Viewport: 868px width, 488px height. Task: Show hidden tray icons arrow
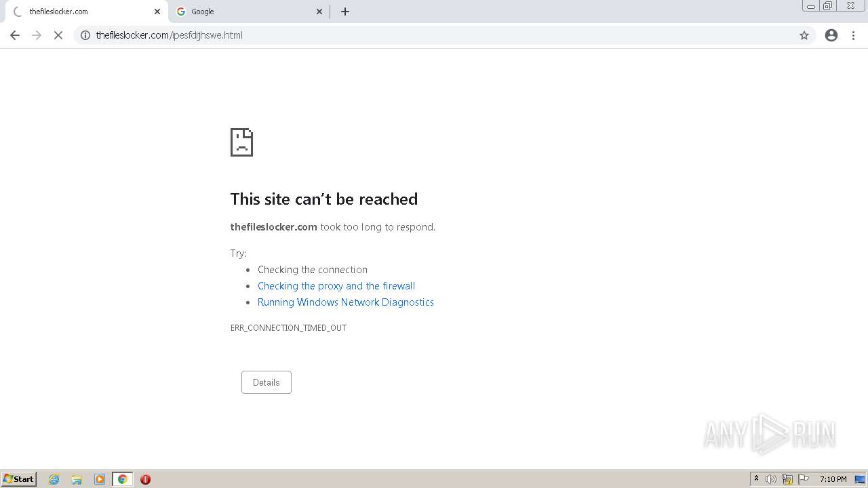[756, 479]
